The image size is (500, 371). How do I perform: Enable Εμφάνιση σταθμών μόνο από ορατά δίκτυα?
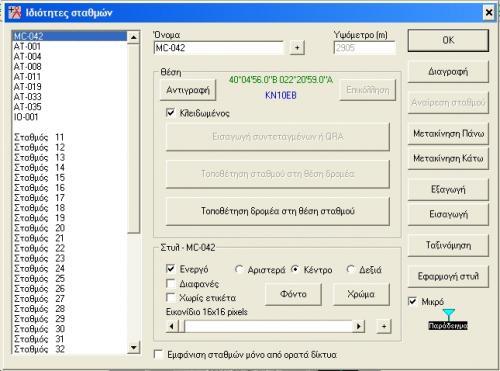click(x=158, y=354)
